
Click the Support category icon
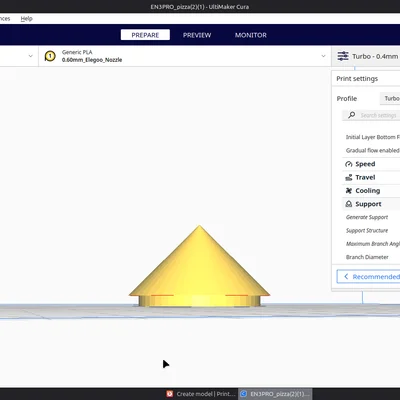tap(349, 204)
